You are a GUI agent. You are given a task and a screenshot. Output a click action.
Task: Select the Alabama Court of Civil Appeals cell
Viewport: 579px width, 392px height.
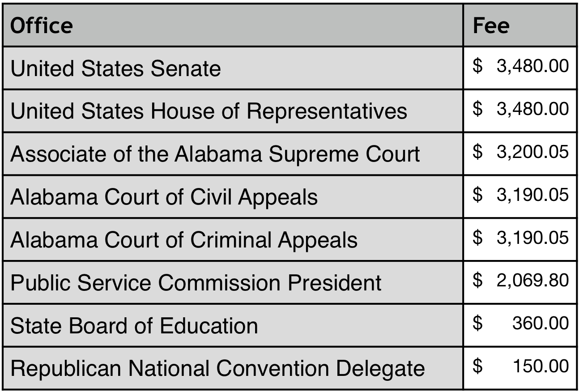tap(164, 197)
